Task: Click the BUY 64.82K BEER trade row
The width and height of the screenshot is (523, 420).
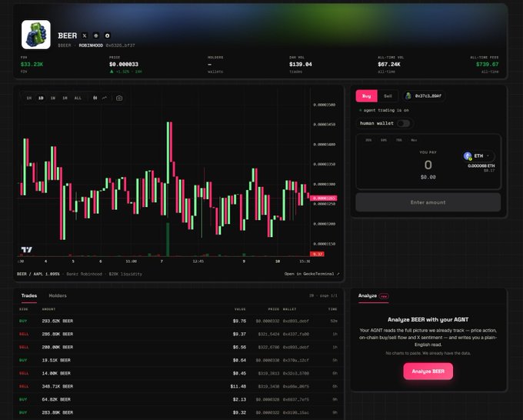Action: 178,399
